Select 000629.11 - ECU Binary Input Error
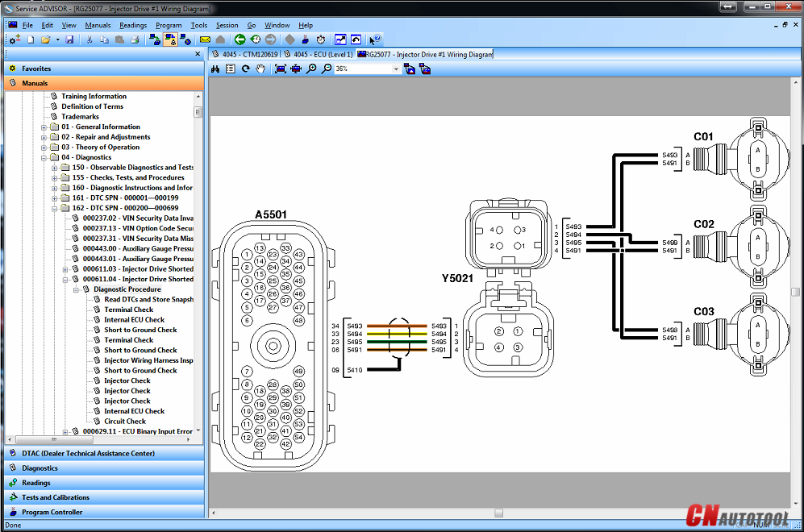804x532 pixels. pos(137,431)
